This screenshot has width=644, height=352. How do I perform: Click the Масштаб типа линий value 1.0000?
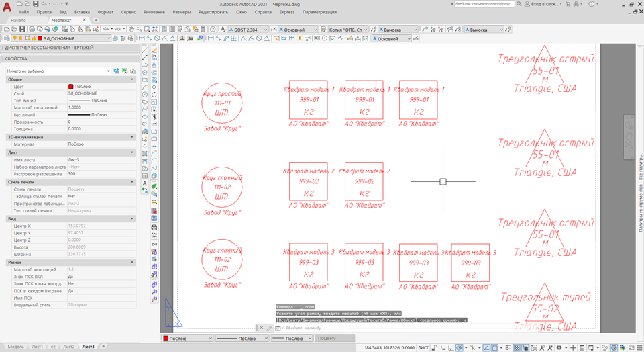[74, 107]
